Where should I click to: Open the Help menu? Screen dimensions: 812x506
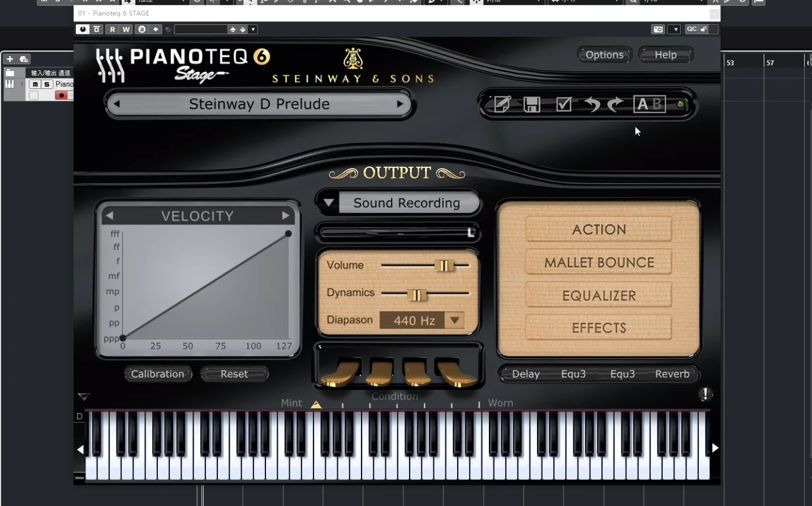pyautogui.click(x=665, y=55)
